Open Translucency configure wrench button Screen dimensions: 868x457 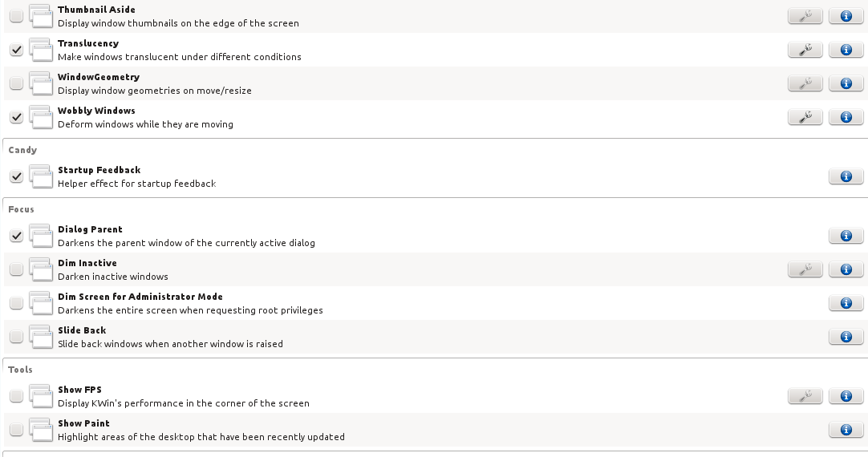tap(805, 50)
